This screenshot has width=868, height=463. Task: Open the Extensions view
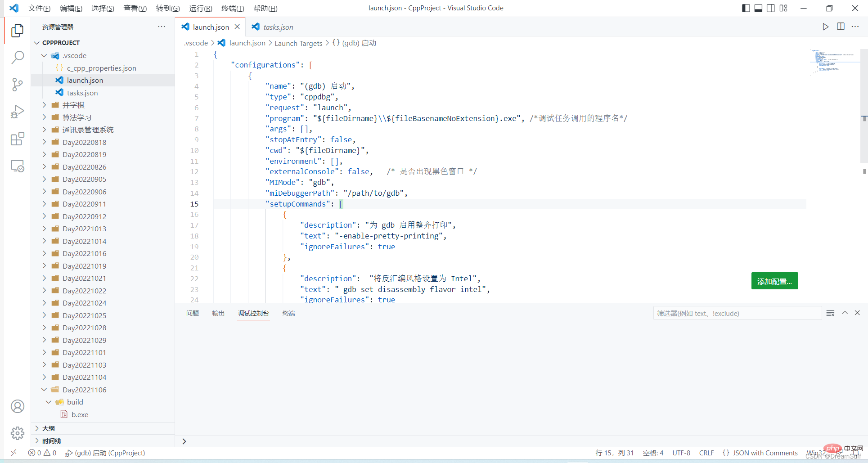click(17, 139)
